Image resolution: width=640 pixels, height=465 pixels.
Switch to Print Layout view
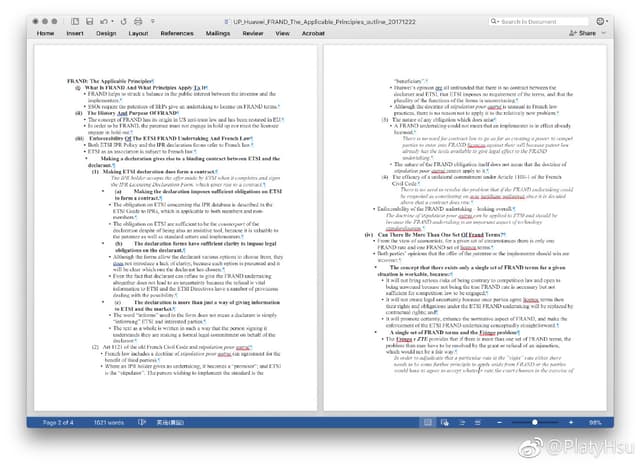(x=429, y=423)
